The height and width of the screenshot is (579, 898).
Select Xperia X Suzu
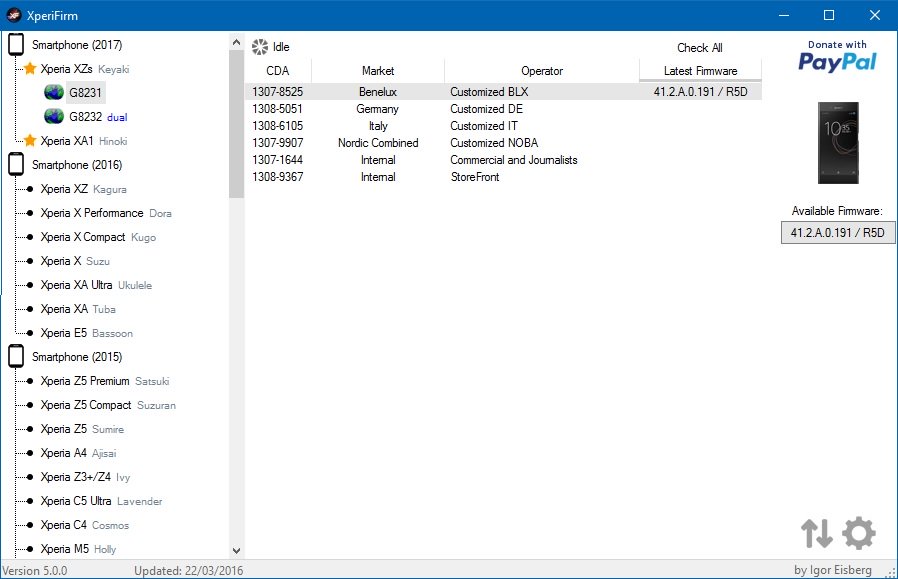click(x=75, y=261)
